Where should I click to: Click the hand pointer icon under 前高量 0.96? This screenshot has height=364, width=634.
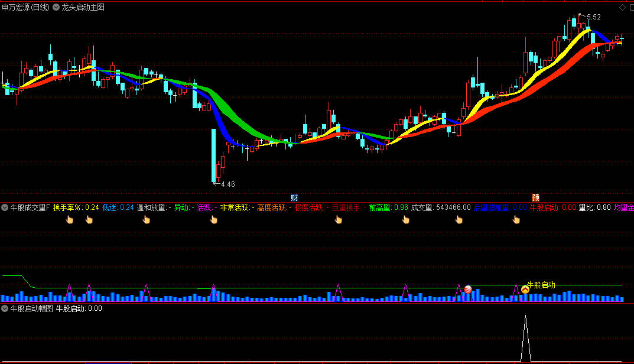(406, 220)
